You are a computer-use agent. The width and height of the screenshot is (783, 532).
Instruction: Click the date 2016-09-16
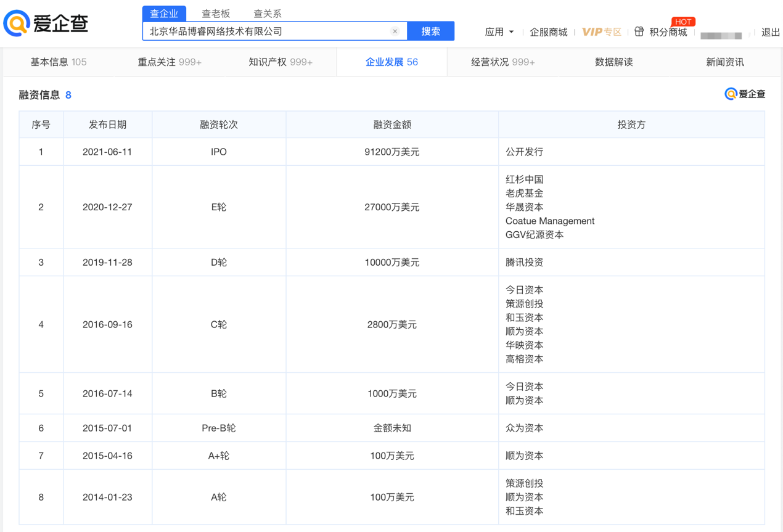pyautogui.click(x=107, y=324)
